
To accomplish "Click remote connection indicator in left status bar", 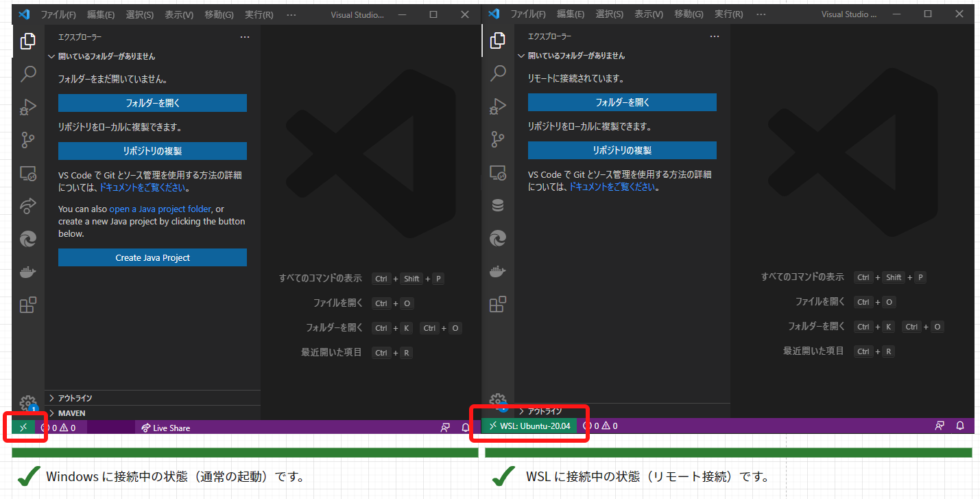I will coord(23,428).
